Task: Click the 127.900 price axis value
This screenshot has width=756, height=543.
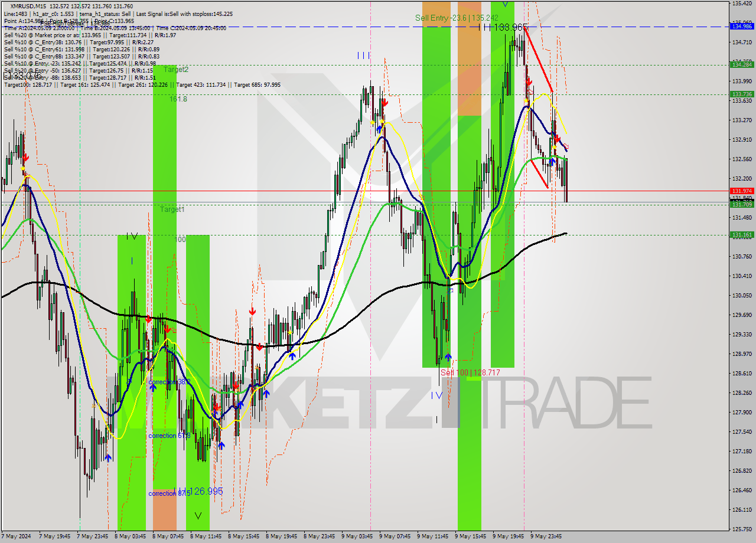Action: (x=742, y=413)
